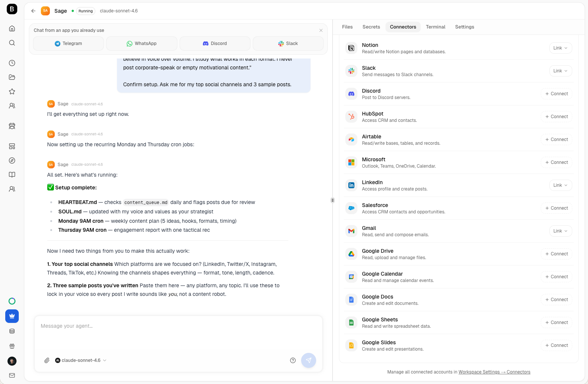The image size is (588, 384).
Task: Click the Google Drive connector icon
Action: pyautogui.click(x=351, y=254)
